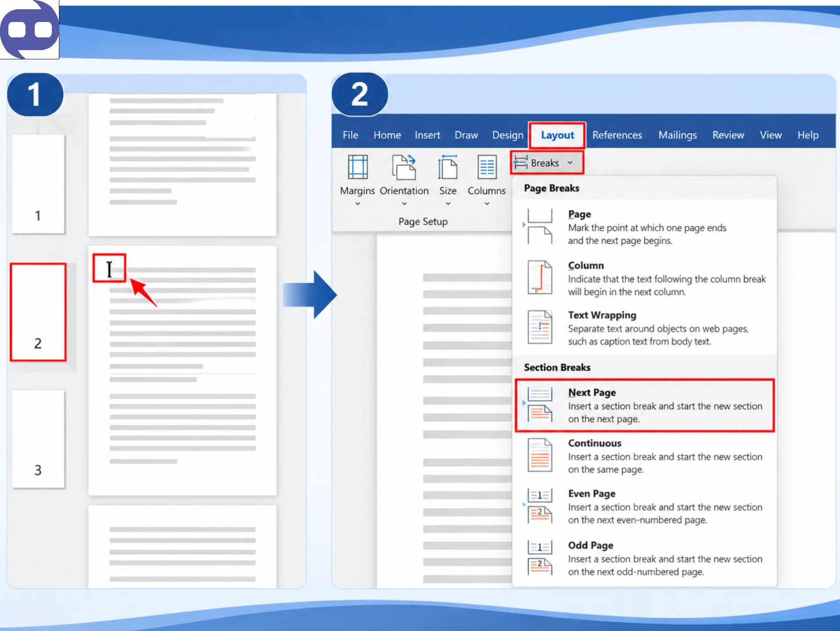Open the Help tab

pyautogui.click(x=808, y=135)
